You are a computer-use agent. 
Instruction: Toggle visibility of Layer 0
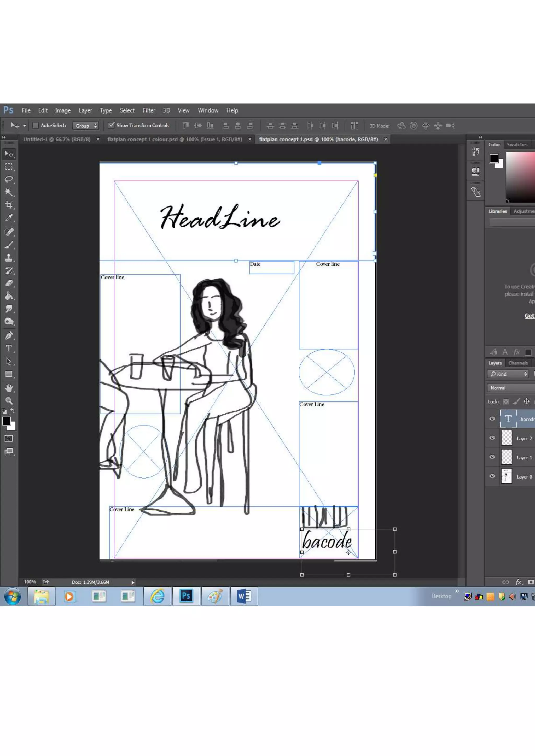(492, 476)
